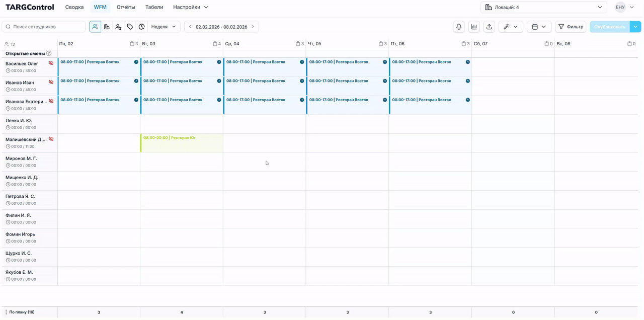Open the bar chart statistics icon
The width and height of the screenshot is (644, 320).
(474, 27)
